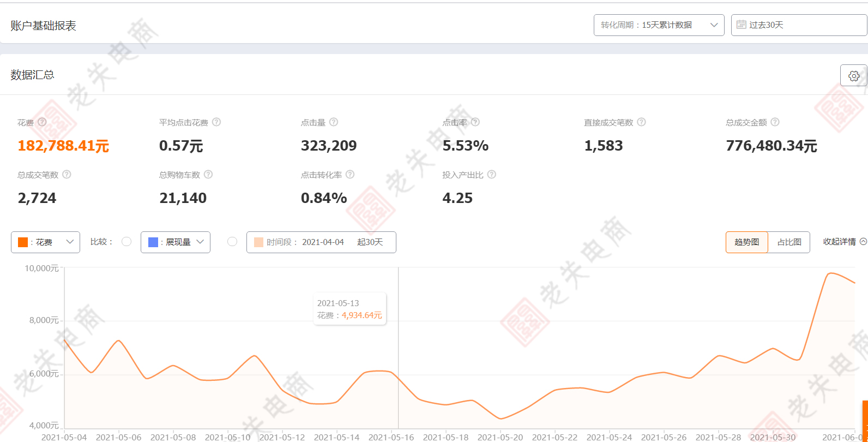Click help icon next to 总成交金额
This screenshot has height=442, width=868.
click(775, 122)
